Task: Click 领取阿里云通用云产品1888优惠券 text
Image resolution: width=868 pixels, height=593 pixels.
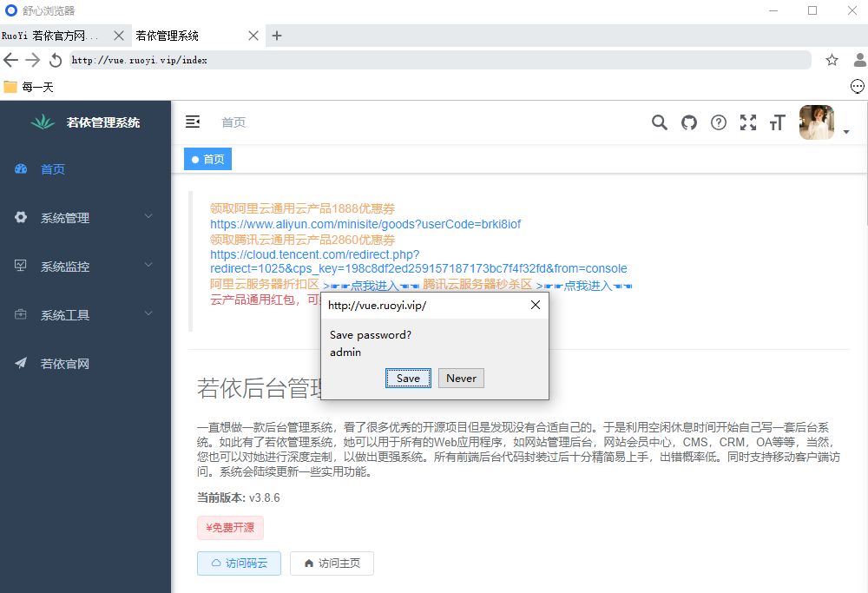Action: point(302,208)
